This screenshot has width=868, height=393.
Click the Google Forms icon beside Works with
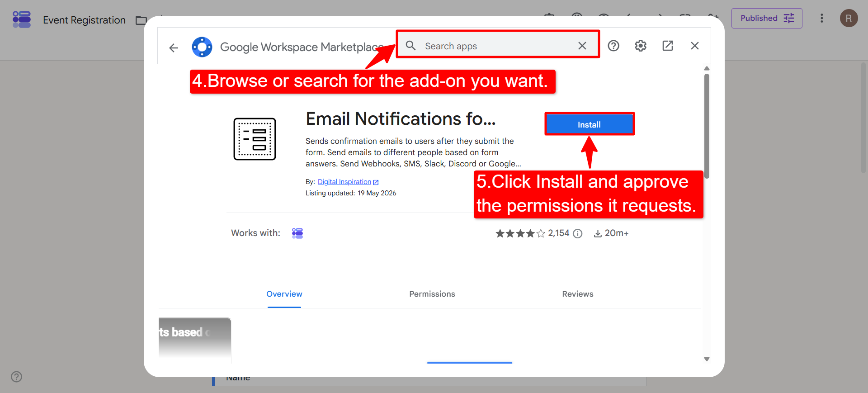click(297, 233)
